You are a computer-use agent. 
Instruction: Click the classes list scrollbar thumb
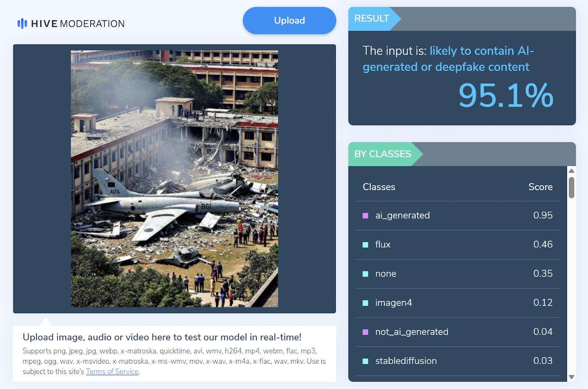point(571,187)
